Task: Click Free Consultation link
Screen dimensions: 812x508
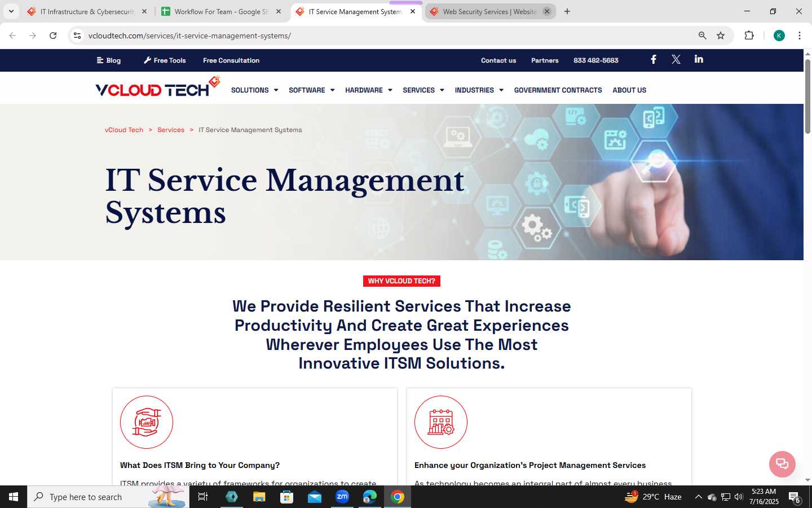Action: point(231,60)
